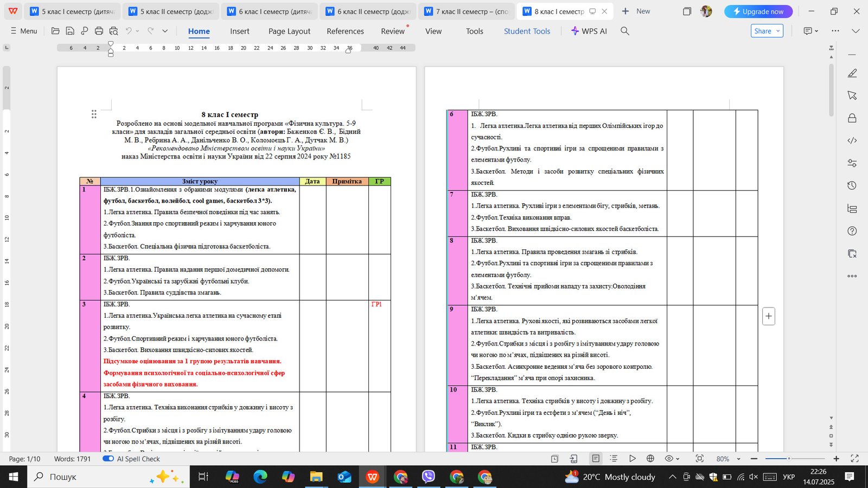Expand the undo history dropdown arrow
Image resolution: width=868 pixels, height=488 pixels.
pos(138,31)
